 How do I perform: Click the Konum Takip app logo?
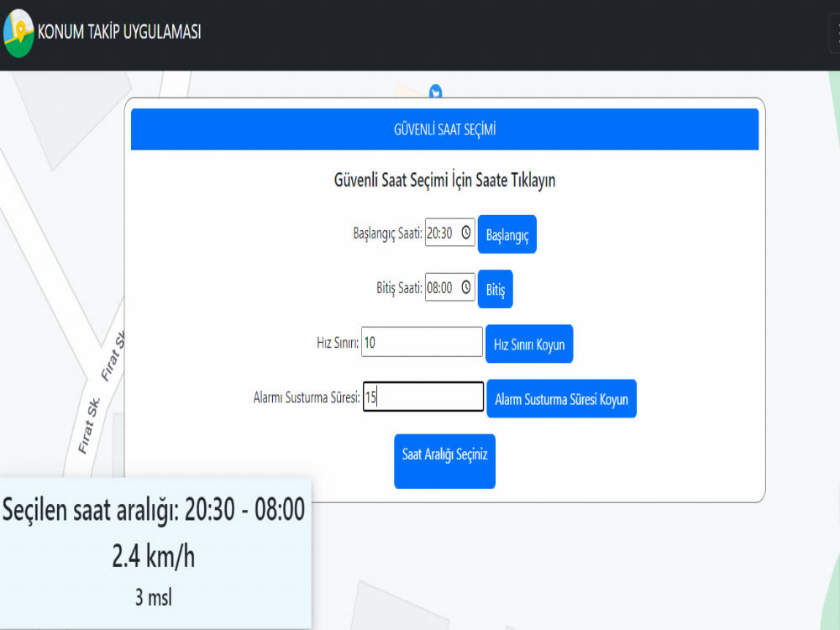point(18,34)
